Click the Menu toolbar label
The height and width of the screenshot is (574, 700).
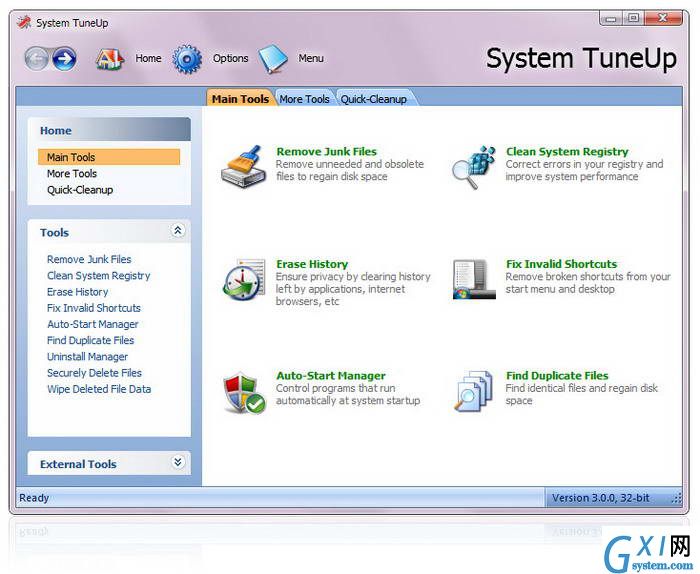(311, 58)
